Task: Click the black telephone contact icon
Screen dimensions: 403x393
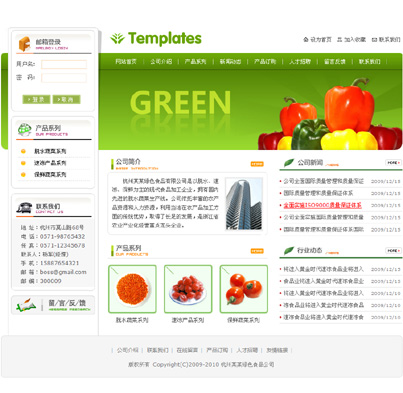Action: [24, 208]
